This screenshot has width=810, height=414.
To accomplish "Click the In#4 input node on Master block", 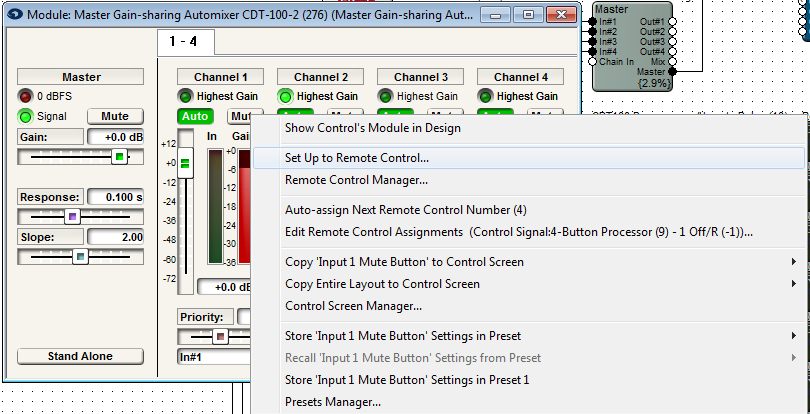I will point(593,52).
